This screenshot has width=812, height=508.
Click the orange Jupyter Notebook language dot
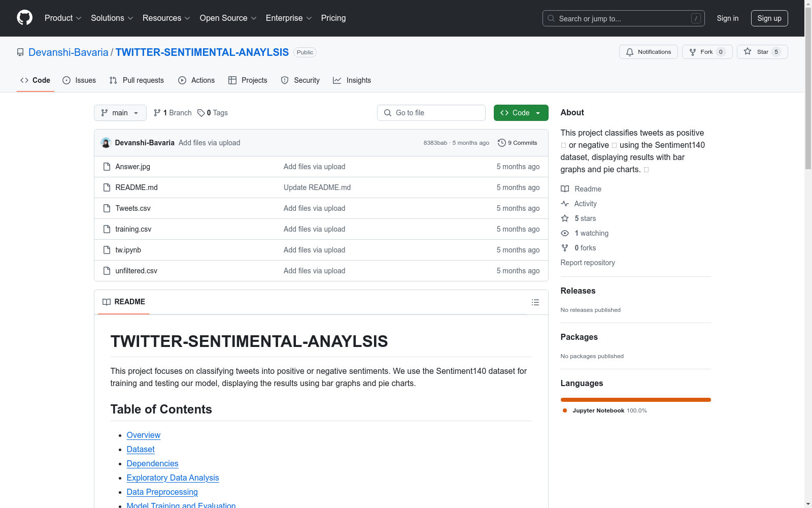tap(565, 410)
